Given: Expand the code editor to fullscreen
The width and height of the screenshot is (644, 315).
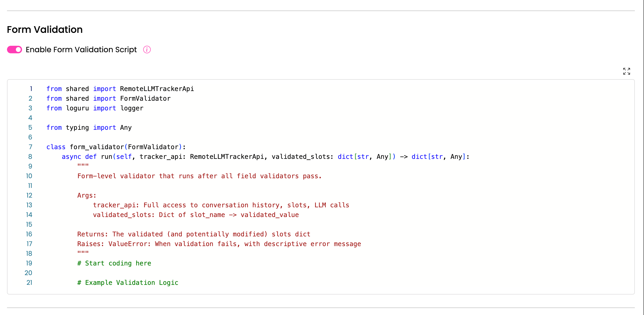Looking at the screenshot, I should pos(627,71).
